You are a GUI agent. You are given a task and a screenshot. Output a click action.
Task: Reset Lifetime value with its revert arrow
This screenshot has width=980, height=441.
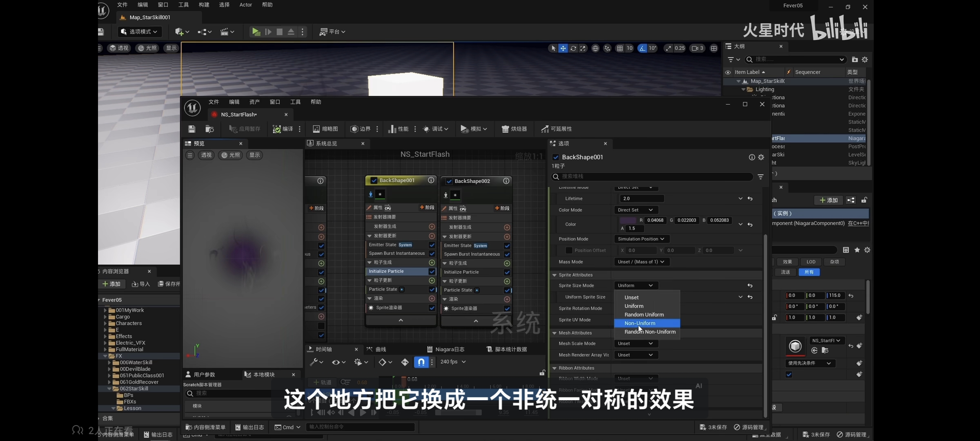coord(750,198)
